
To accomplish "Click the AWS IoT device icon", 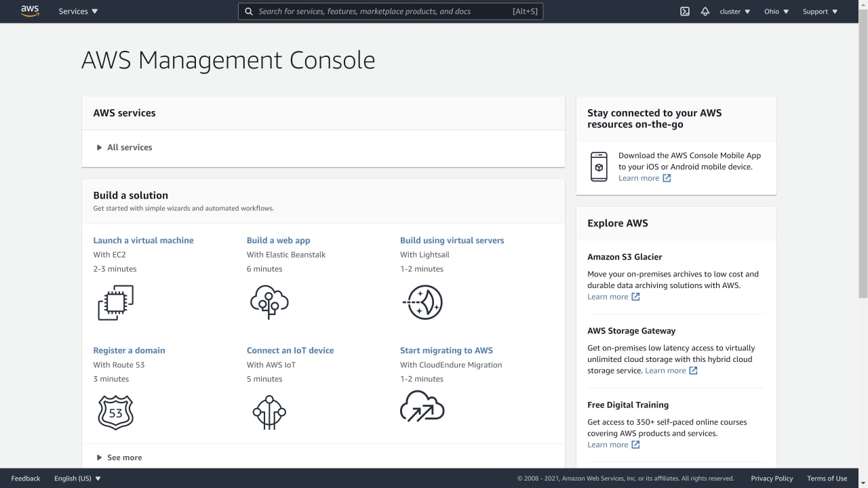I will 269,412.
